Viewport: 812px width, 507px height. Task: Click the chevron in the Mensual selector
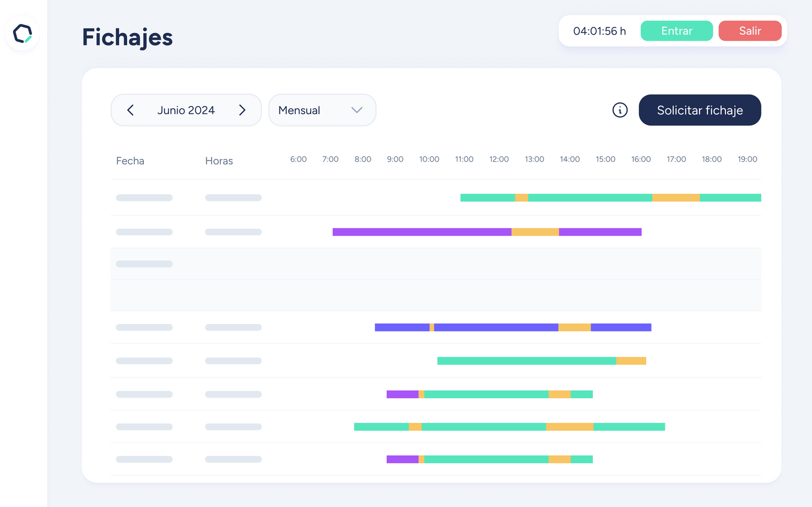357,110
